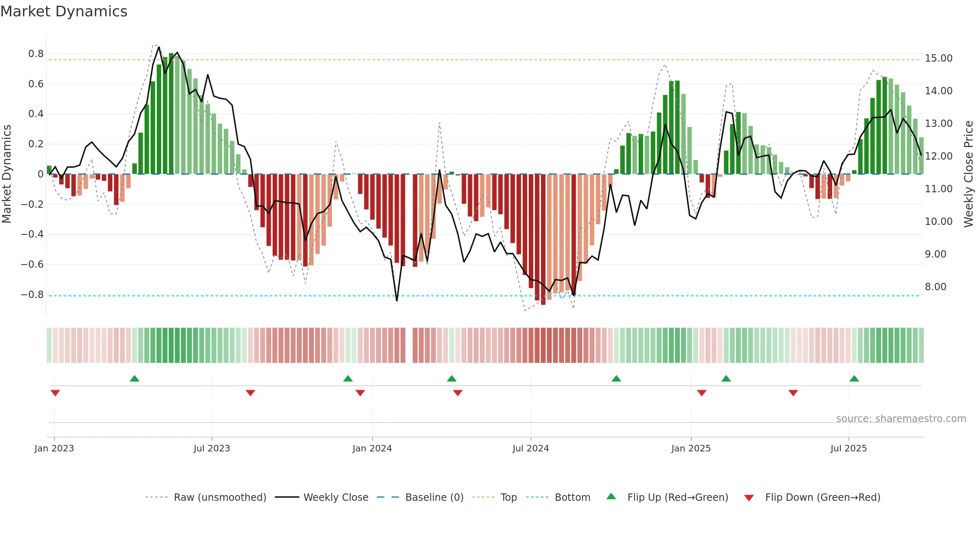
Task: Select the red flip down marker around August 2023
Action: pos(250,393)
